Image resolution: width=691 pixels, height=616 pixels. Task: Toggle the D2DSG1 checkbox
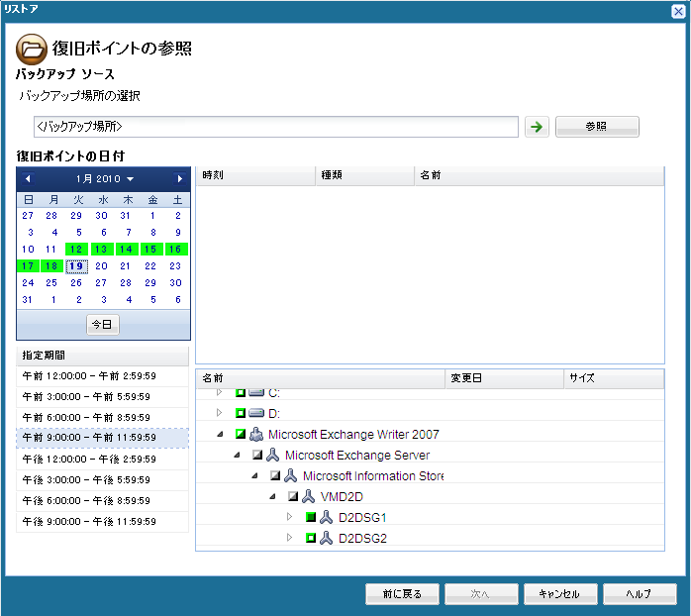click(310, 517)
